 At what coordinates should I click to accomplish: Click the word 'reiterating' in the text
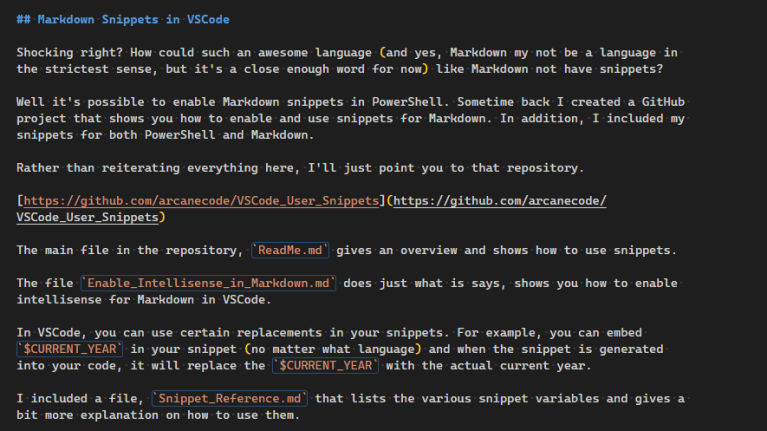click(141, 168)
